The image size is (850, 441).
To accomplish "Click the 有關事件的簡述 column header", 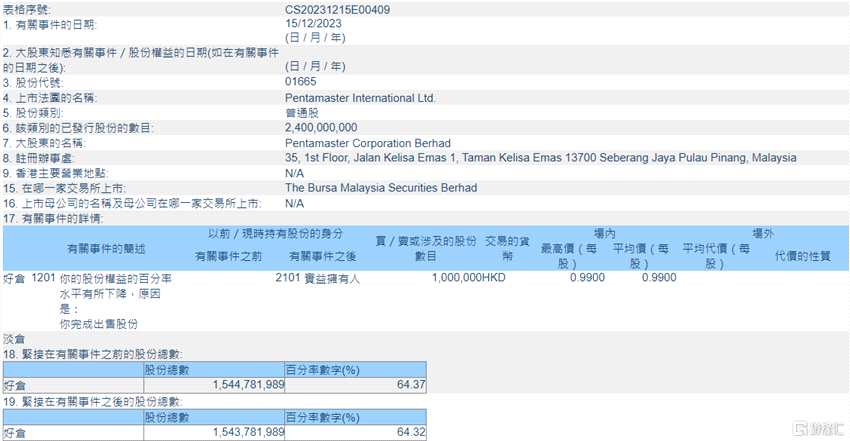I will [106, 249].
